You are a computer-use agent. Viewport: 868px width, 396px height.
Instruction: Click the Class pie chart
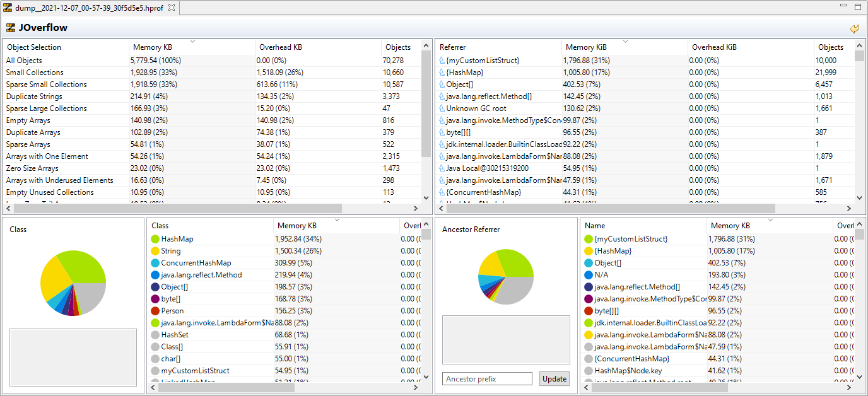73,282
